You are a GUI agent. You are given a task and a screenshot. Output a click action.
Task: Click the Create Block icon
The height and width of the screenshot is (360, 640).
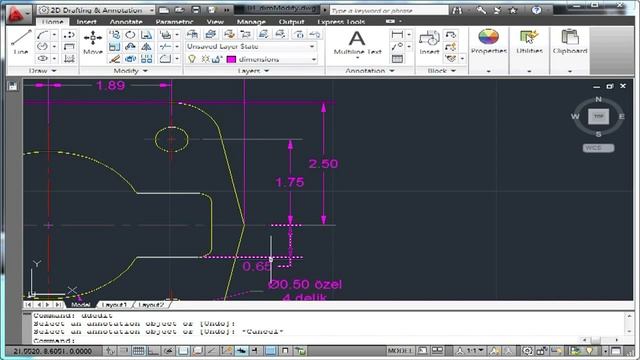451,35
